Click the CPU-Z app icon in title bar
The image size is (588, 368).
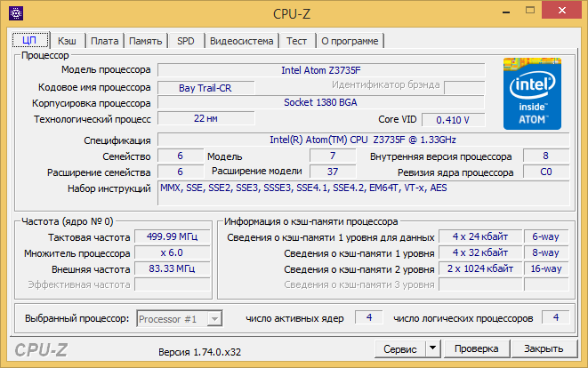click(16, 13)
